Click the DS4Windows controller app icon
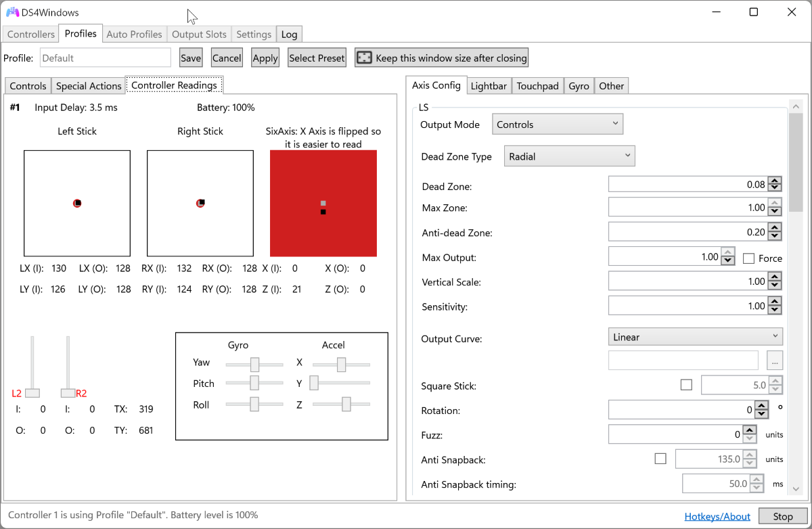The width and height of the screenshot is (812, 529). (x=12, y=12)
